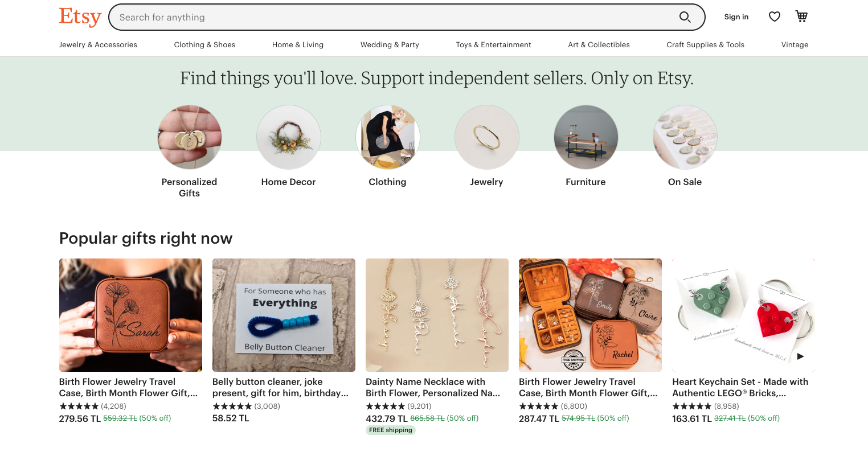
Task: Open Jewelry & Accessories menu
Action: [x=98, y=45]
